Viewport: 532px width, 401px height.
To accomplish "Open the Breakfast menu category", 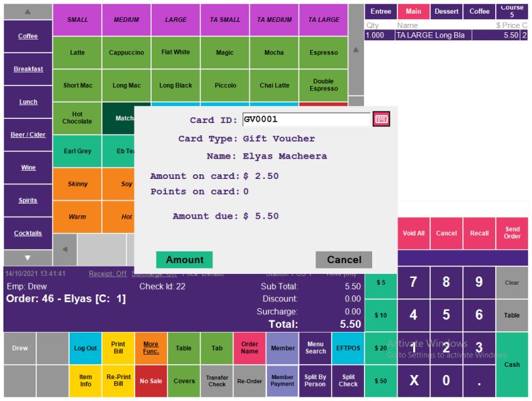I will pos(28,69).
